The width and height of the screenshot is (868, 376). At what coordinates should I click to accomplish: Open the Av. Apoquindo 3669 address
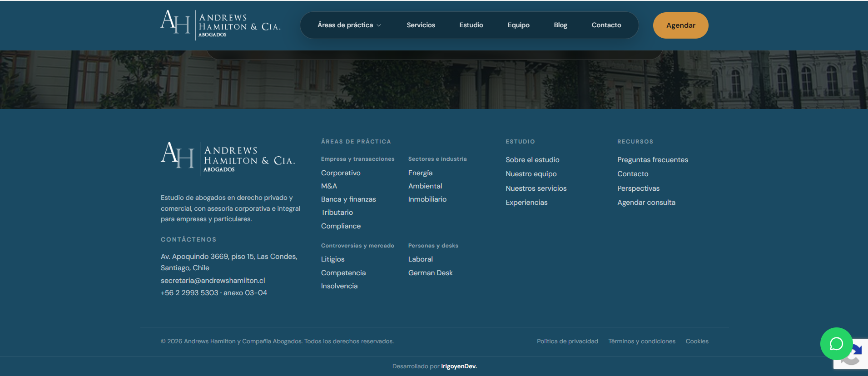[229, 262]
